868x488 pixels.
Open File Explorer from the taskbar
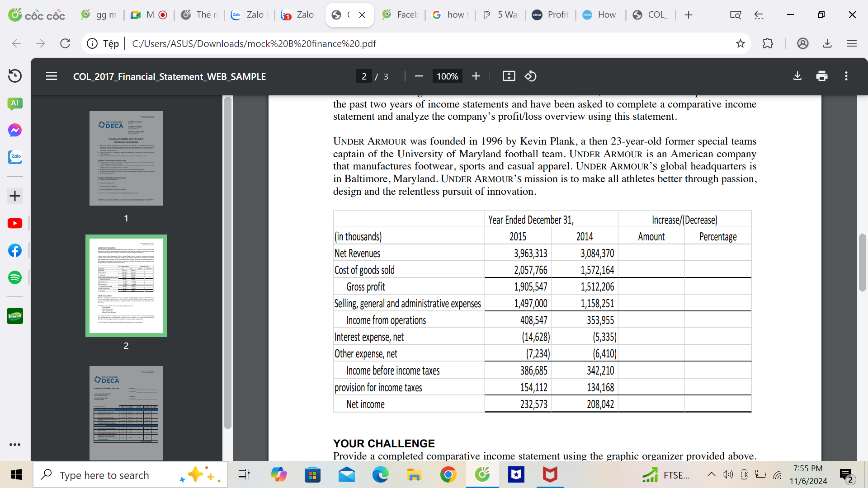pyautogui.click(x=414, y=475)
